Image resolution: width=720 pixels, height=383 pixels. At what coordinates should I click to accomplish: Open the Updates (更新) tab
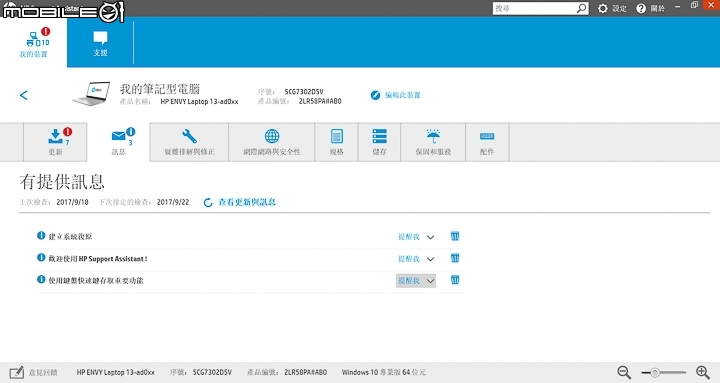coord(56,142)
